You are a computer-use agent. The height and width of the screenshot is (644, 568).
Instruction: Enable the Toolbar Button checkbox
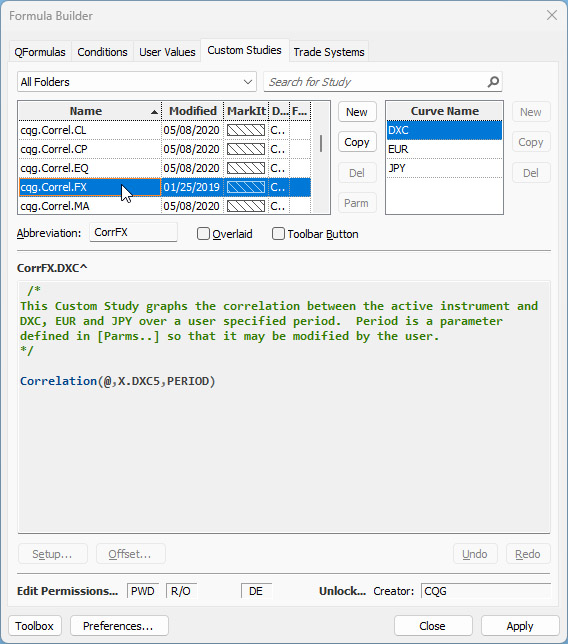[x=278, y=234]
